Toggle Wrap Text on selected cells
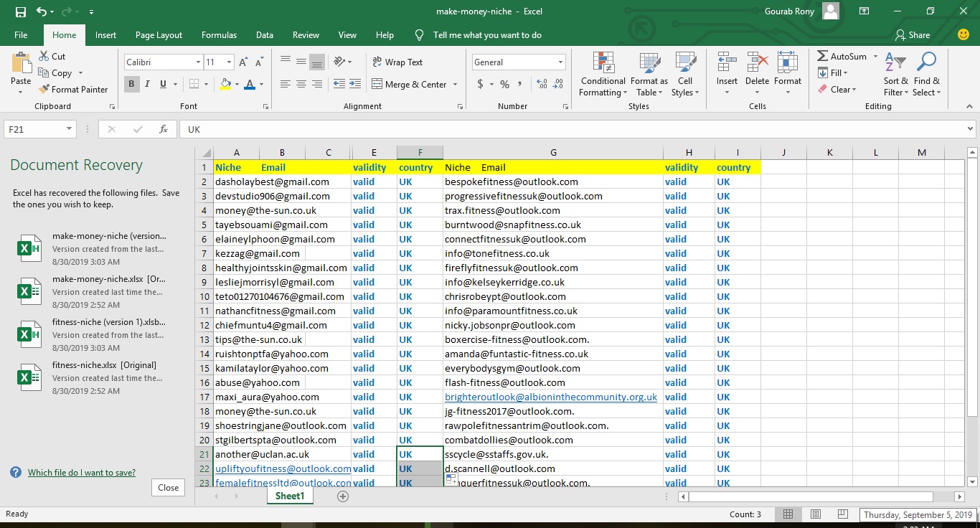Viewport: 980px width, 528px height. point(397,62)
